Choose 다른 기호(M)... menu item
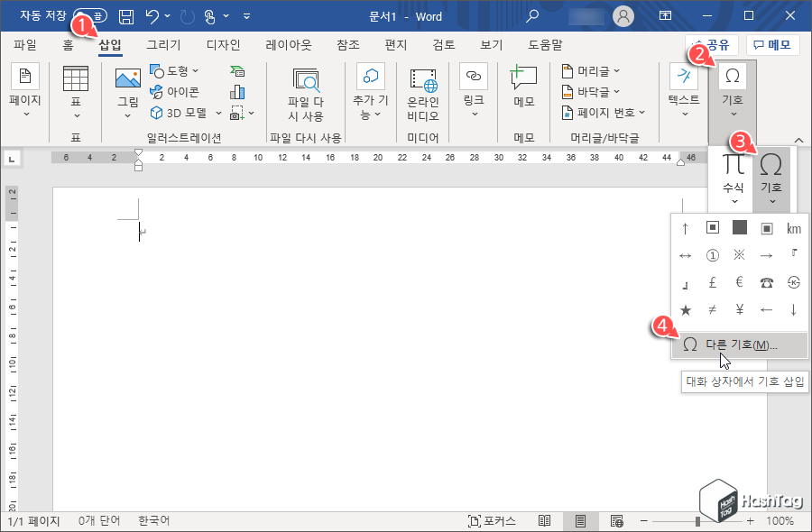 [740, 344]
